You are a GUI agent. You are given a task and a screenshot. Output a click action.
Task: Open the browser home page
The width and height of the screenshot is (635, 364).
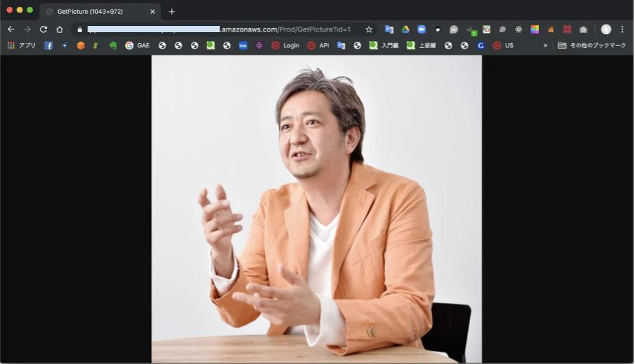[x=60, y=29]
